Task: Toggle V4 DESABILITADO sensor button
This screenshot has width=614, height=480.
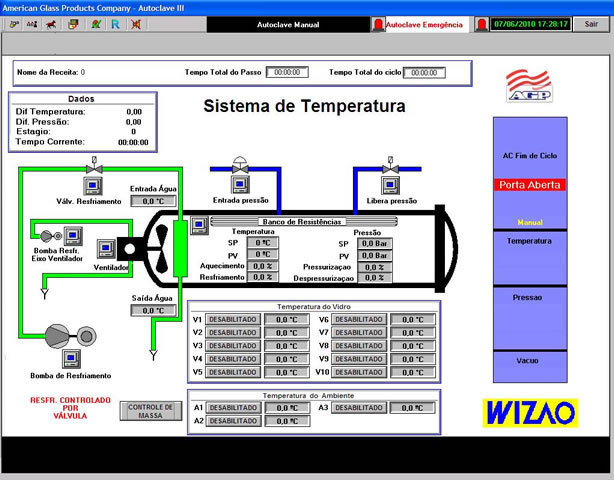Action: (x=233, y=359)
